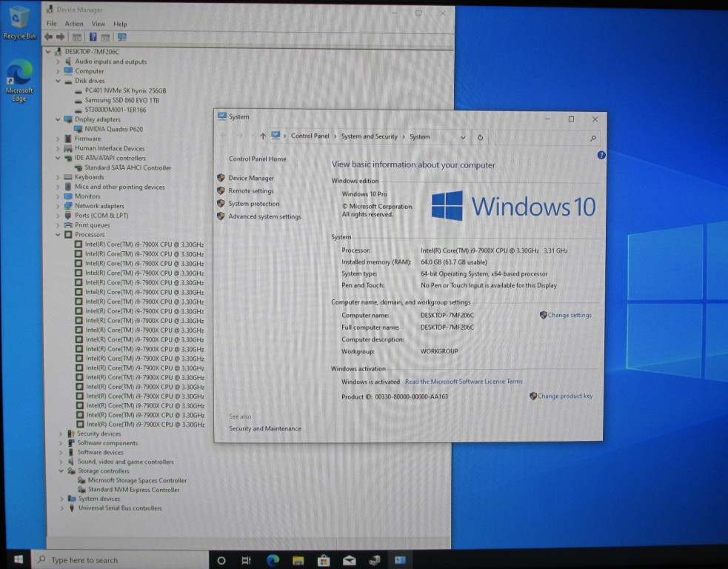Expand the Keyboards node
The image size is (728, 569).
(58, 177)
